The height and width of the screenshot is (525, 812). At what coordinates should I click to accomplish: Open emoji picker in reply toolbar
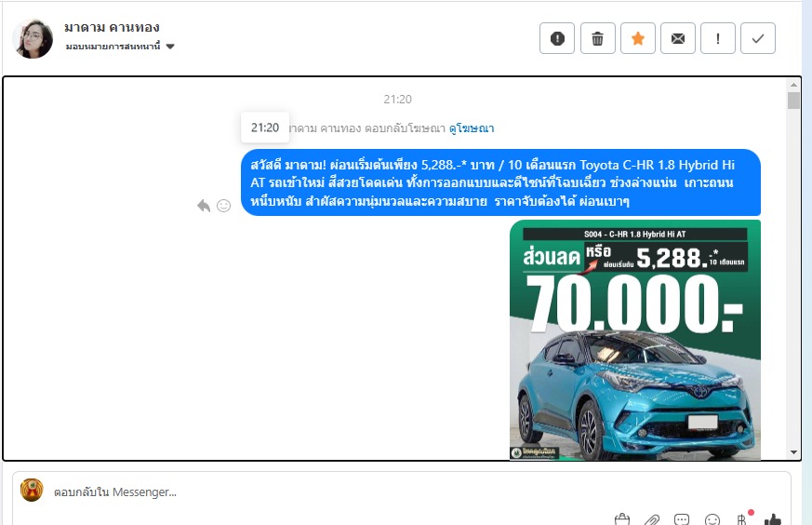pos(712,519)
